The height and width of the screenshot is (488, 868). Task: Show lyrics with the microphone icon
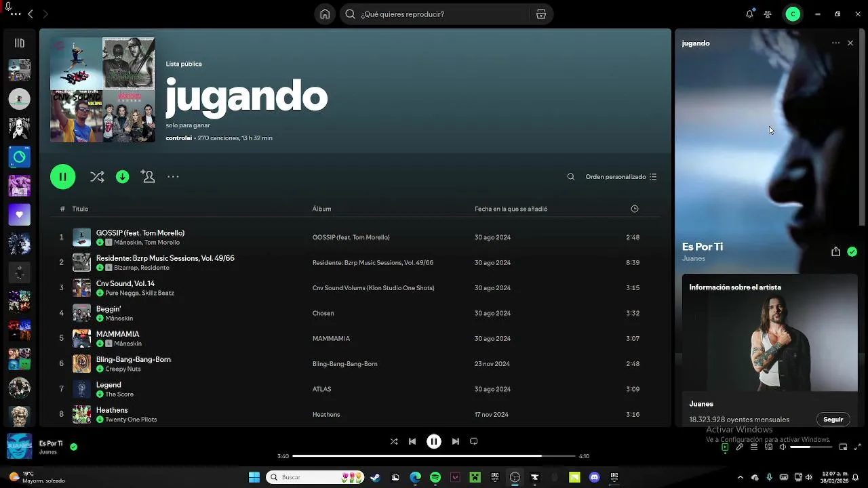pyautogui.click(x=740, y=447)
